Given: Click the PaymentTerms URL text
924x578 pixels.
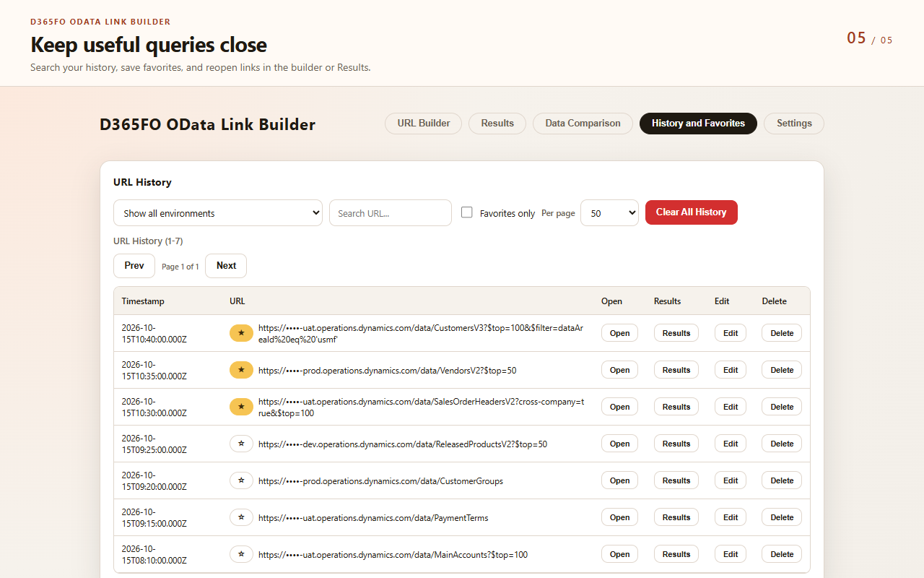Looking at the screenshot, I should pos(373,518).
